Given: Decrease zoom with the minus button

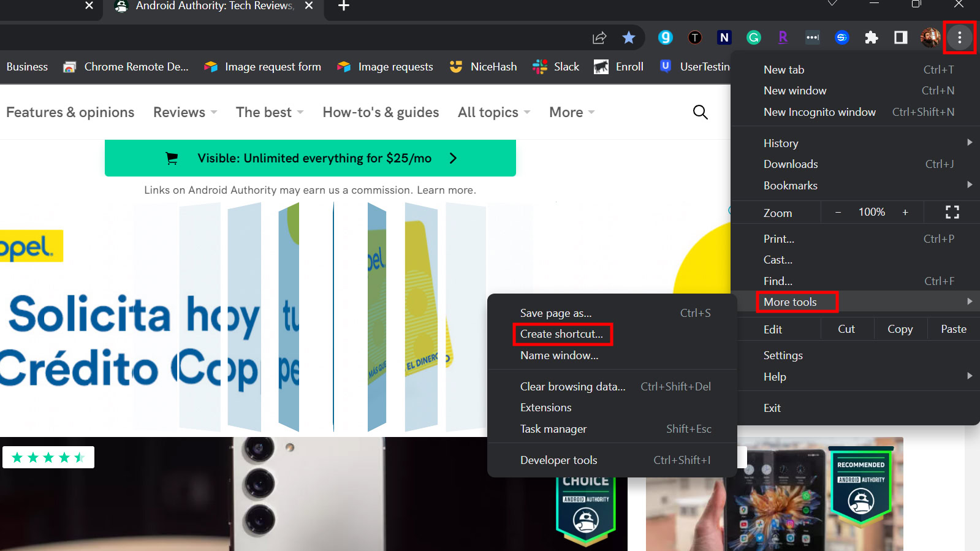Looking at the screenshot, I should (838, 213).
